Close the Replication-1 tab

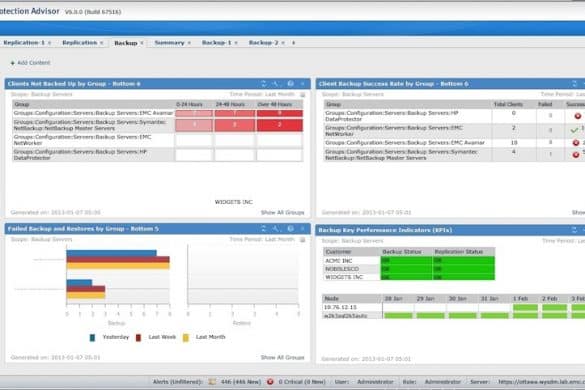[x=49, y=43]
